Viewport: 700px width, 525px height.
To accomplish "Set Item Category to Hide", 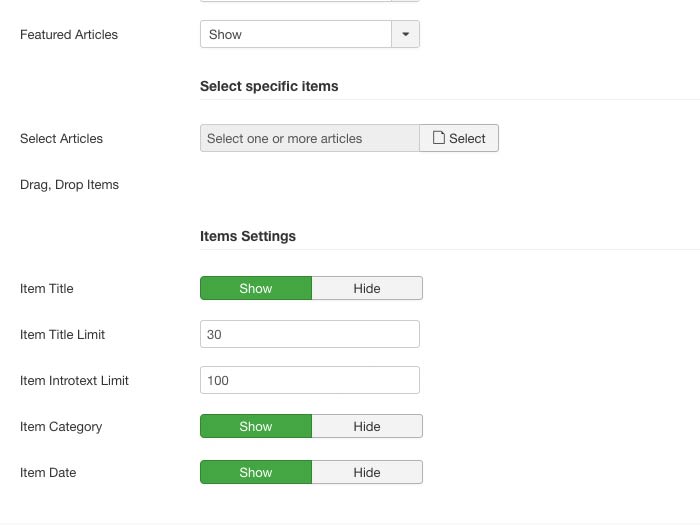I will pos(367,426).
